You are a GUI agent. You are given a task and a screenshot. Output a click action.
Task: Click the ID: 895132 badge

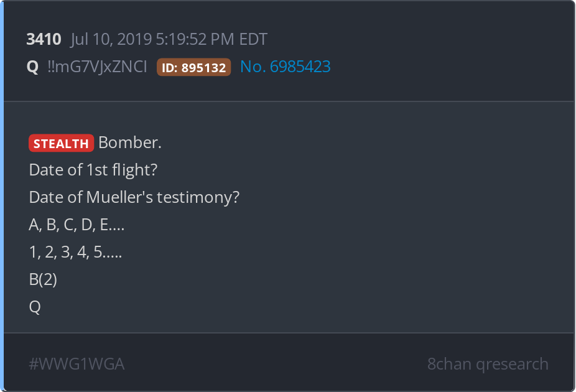click(193, 67)
